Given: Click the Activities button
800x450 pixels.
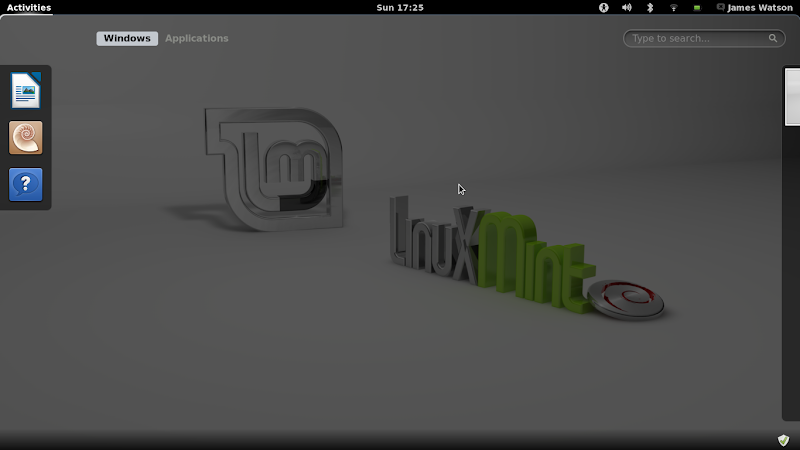Looking at the screenshot, I should point(29,8).
